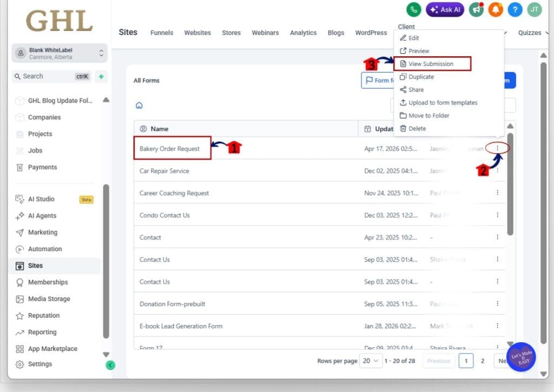
Task: Open the Let's Make It Easy chat bubble
Action: (x=521, y=357)
